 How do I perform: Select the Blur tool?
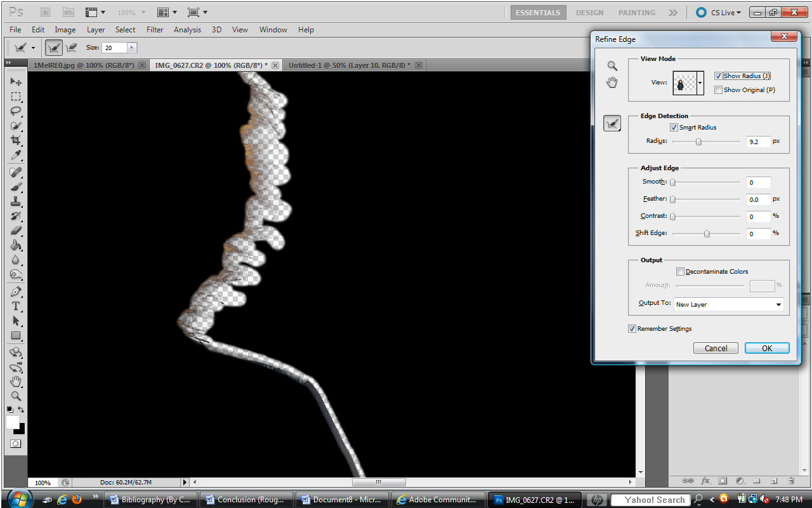(16, 260)
